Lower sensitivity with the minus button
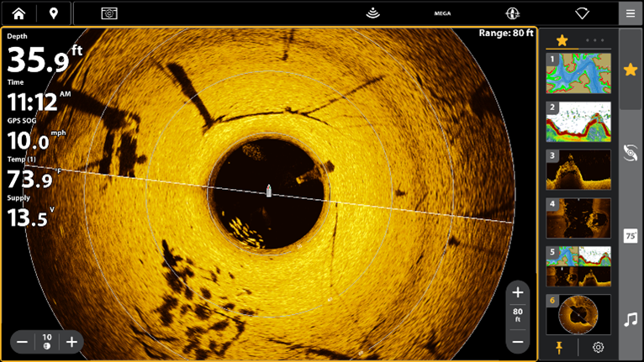This screenshot has width=644, height=362. click(x=23, y=342)
